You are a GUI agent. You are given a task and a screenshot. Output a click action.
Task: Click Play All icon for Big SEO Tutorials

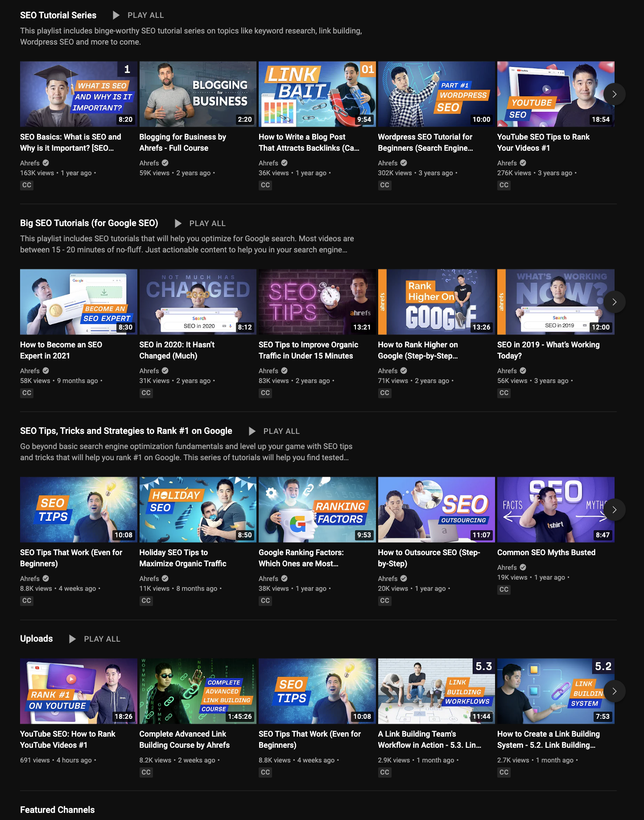pos(178,223)
